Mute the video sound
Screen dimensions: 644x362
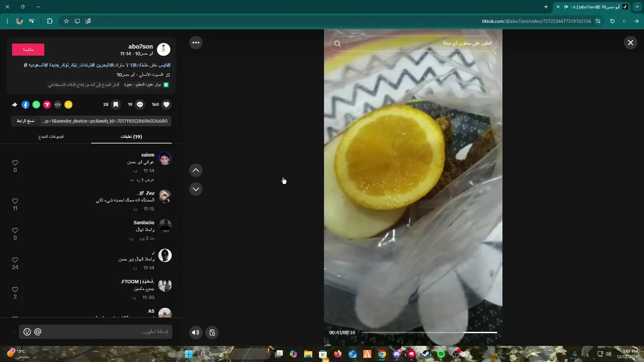point(196,332)
